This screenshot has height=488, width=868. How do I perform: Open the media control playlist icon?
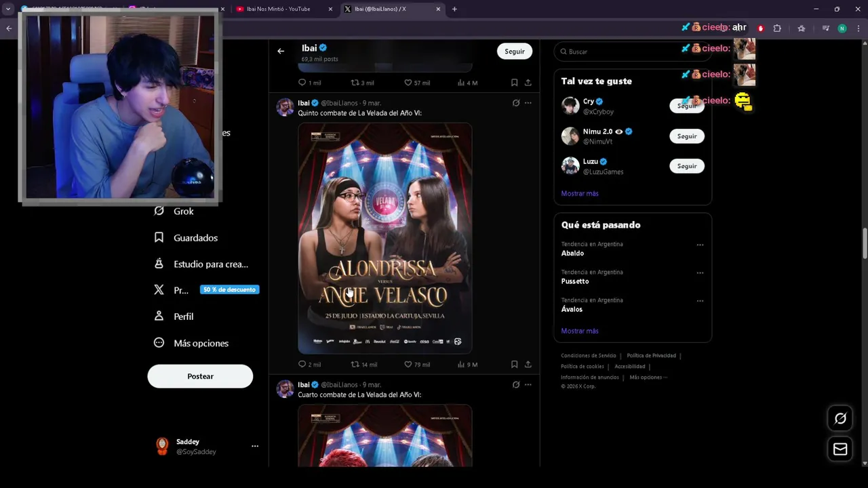point(825,28)
